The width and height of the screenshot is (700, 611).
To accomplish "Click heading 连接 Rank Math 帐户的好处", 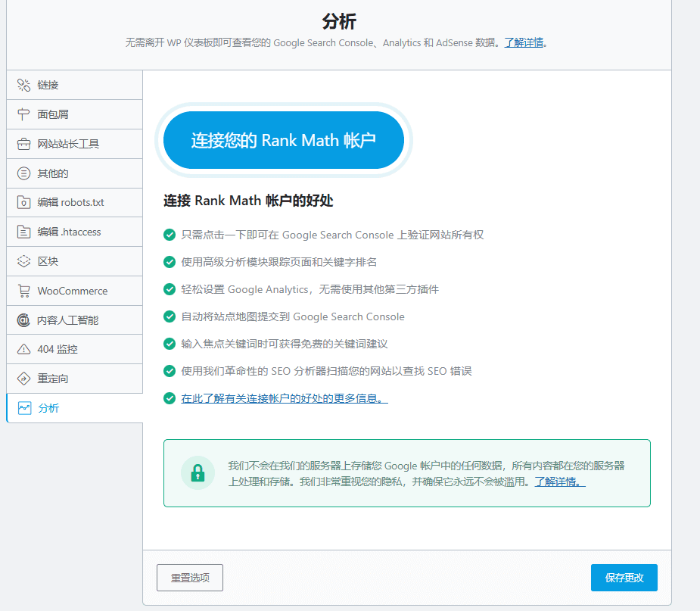I will [x=248, y=201].
